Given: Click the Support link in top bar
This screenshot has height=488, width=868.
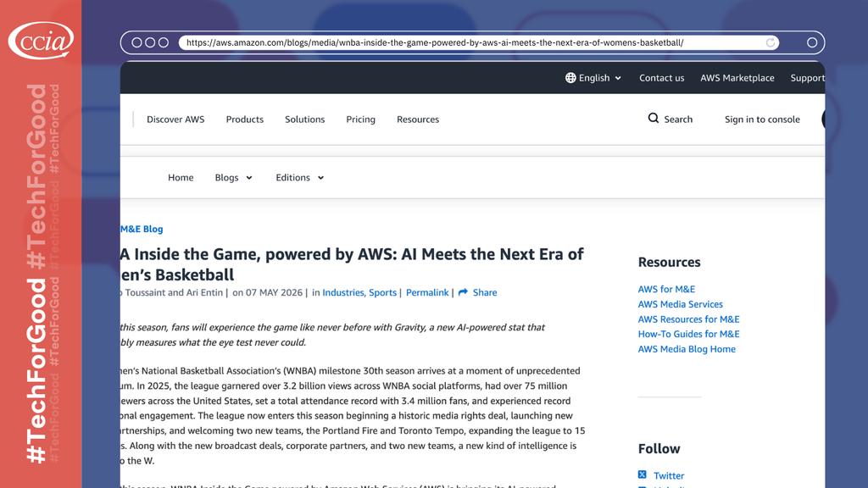Looking at the screenshot, I should coord(807,78).
